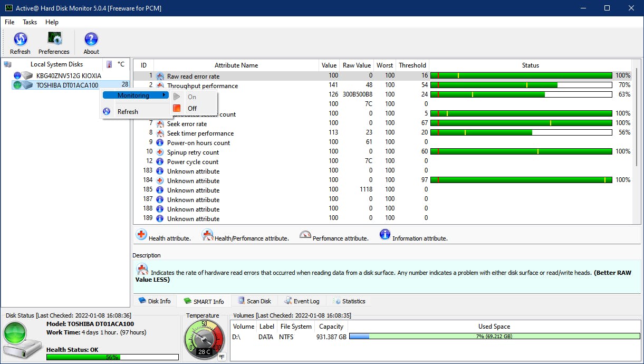Viewport: 644px width, 364px height.
Task: Click raw value 300B500B8 cell
Action: pyautogui.click(x=358, y=95)
